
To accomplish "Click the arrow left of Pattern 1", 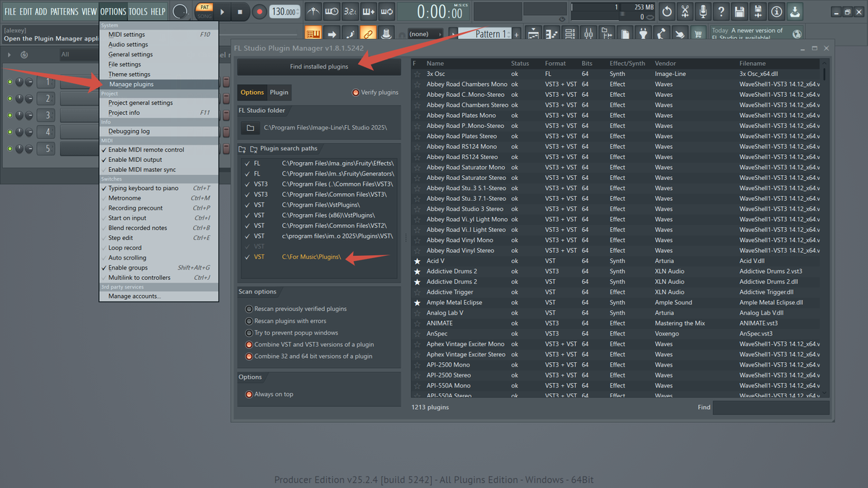I will [453, 34].
